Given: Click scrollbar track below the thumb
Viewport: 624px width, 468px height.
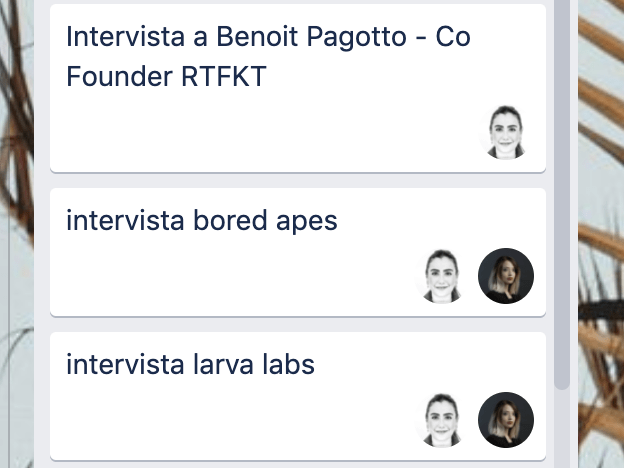Looking at the screenshot, I should (x=562, y=430).
